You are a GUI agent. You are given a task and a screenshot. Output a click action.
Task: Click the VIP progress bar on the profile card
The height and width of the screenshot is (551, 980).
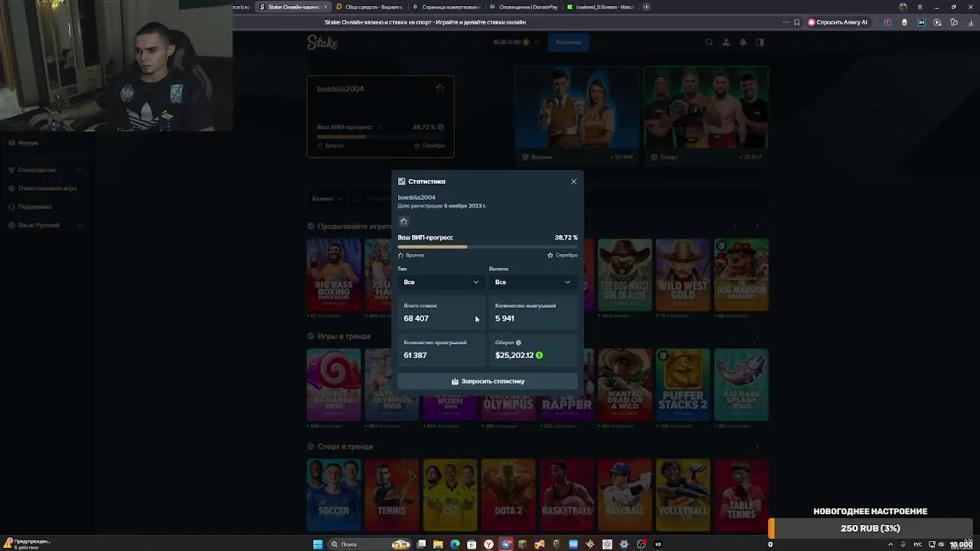point(381,136)
